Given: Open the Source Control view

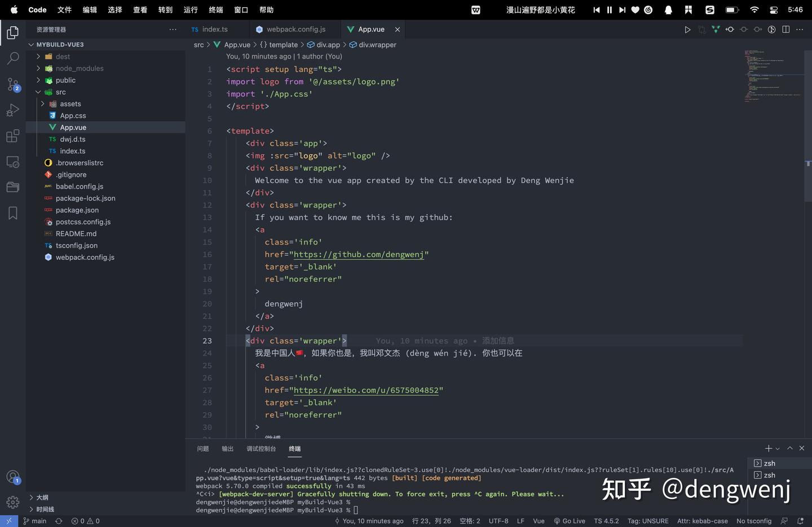Looking at the screenshot, I should 12,83.
